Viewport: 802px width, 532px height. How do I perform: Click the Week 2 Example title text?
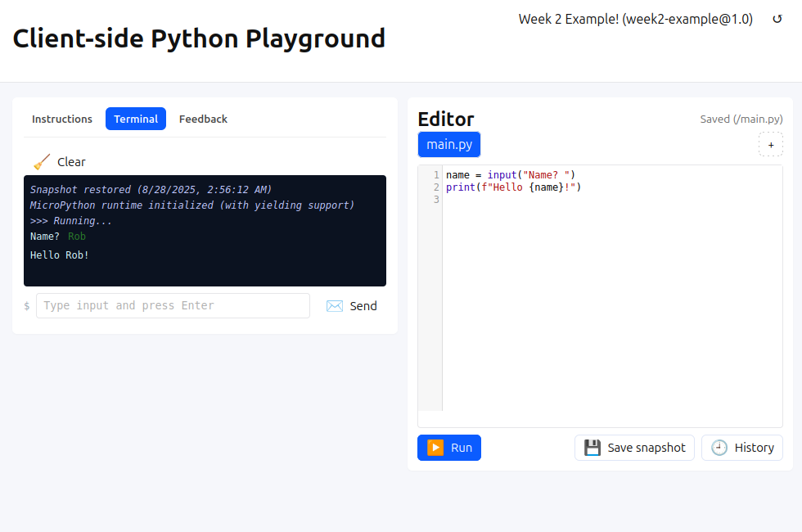[x=635, y=19]
